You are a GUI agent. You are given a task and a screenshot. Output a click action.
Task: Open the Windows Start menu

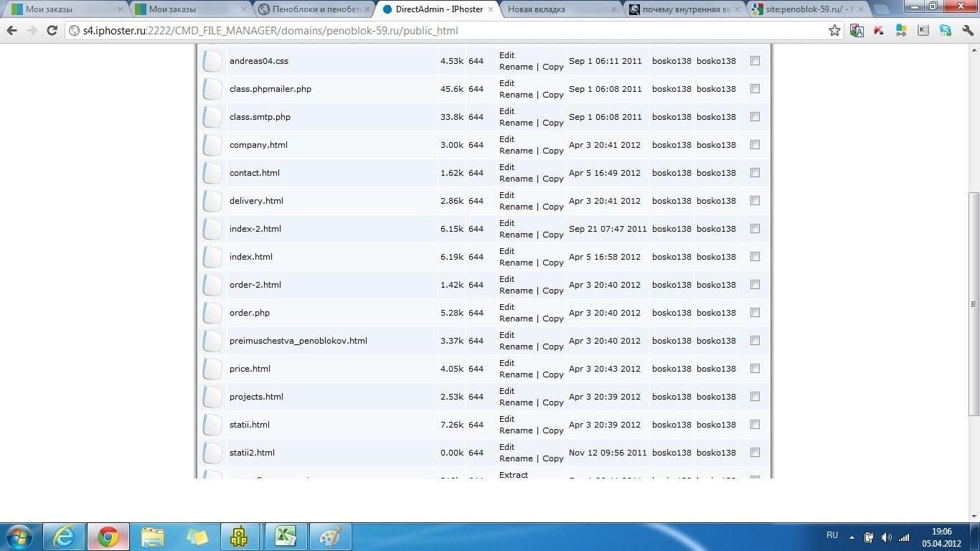coord(19,537)
